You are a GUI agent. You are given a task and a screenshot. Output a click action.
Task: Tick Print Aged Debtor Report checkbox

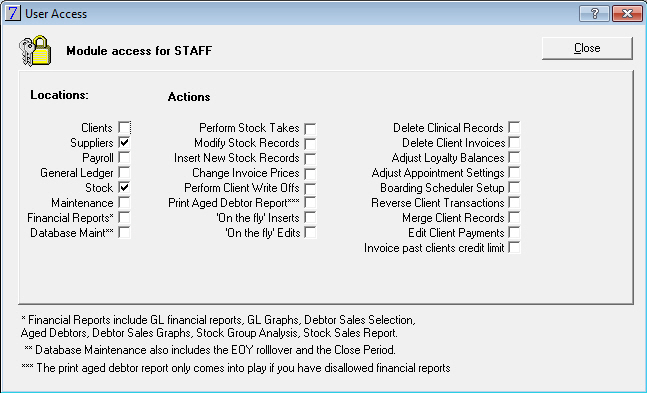pos(310,202)
